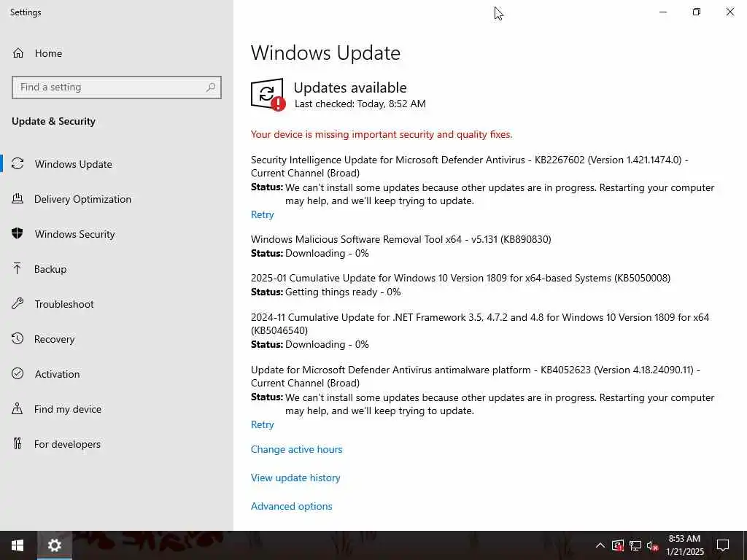Image resolution: width=747 pixels, height=560 pixels.
Task: Click the Last checked: Today, 8:52 AM text
Action: tap(360, 104)
